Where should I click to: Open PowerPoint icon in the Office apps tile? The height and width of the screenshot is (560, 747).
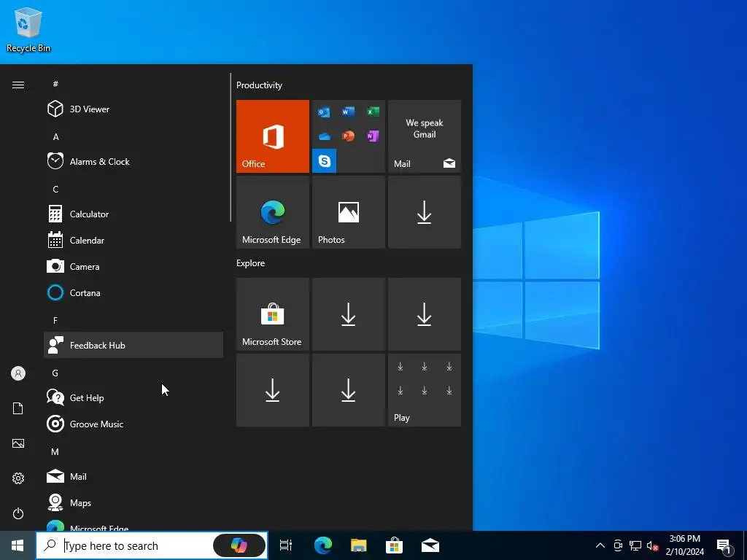click(x=348, y=136)
